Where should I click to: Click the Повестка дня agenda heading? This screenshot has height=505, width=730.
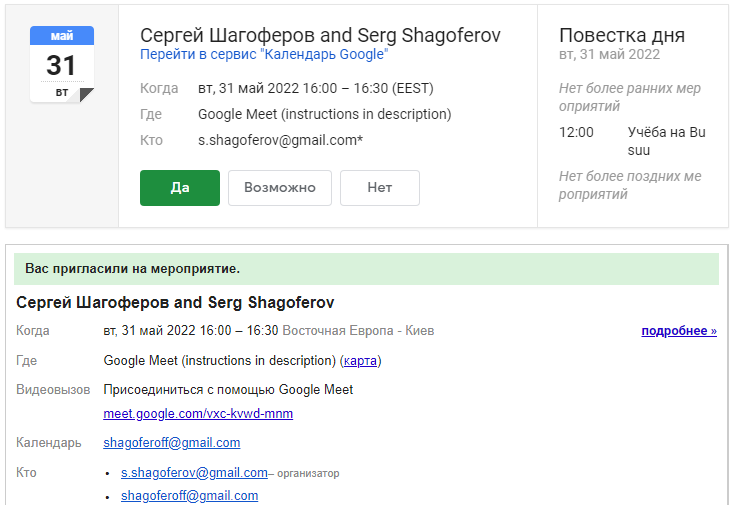(x=622, y=35)
